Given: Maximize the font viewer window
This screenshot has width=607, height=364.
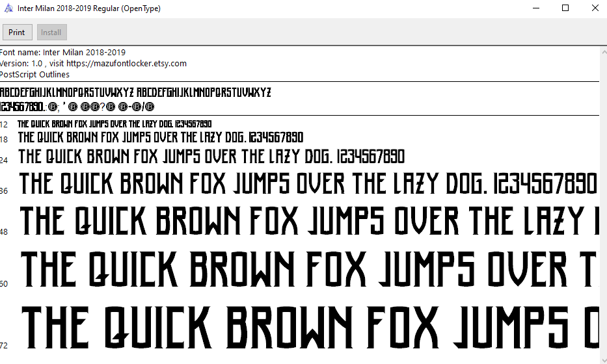Looking at the screenshot, I should point(565,8).
